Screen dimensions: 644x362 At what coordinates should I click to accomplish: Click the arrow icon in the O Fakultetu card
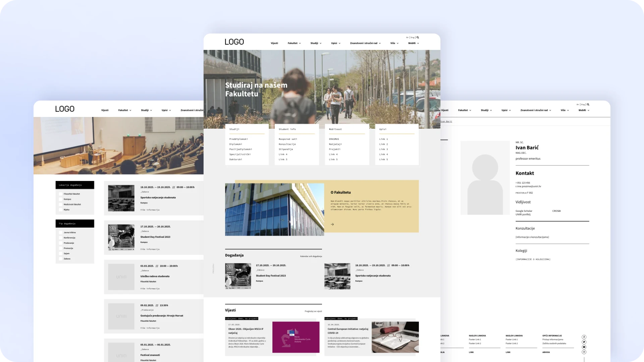(332, 224)
